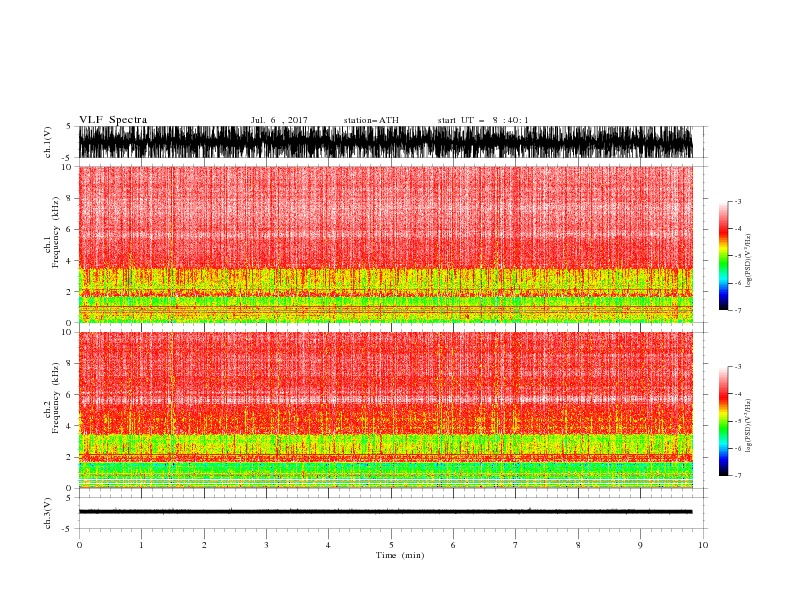The height and width of the screenshot is (612, 792).
Task: Click time axis tick label '3'
Action: click(266, 545)
